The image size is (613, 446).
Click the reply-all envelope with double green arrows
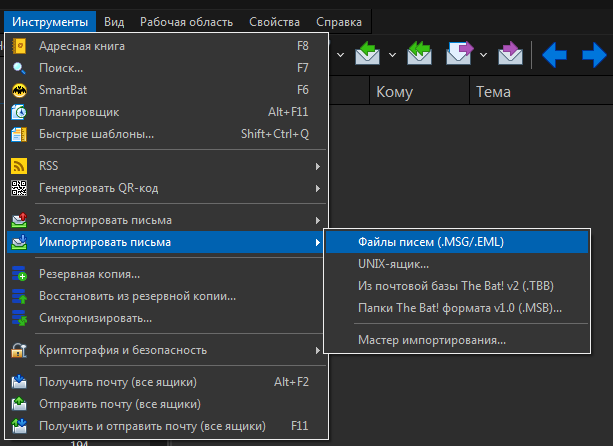(419, 54)
